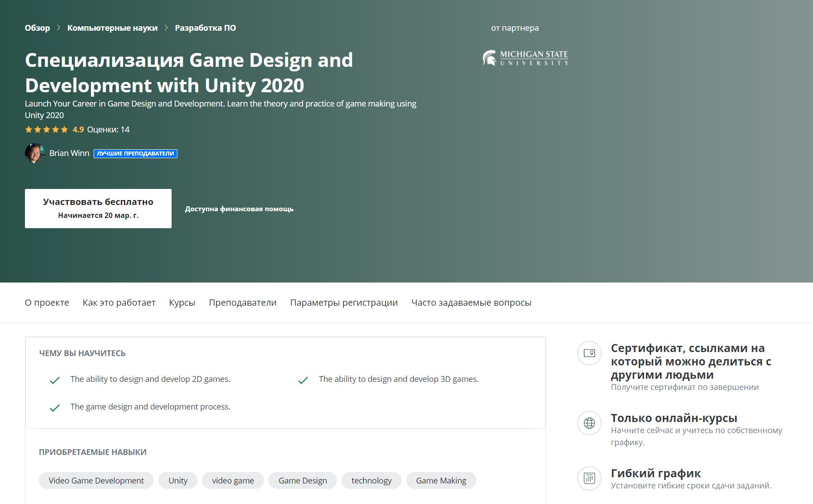813x504 pixels.
Task: Click the flexible schedule calendar icon
Action: coord(589,478)
